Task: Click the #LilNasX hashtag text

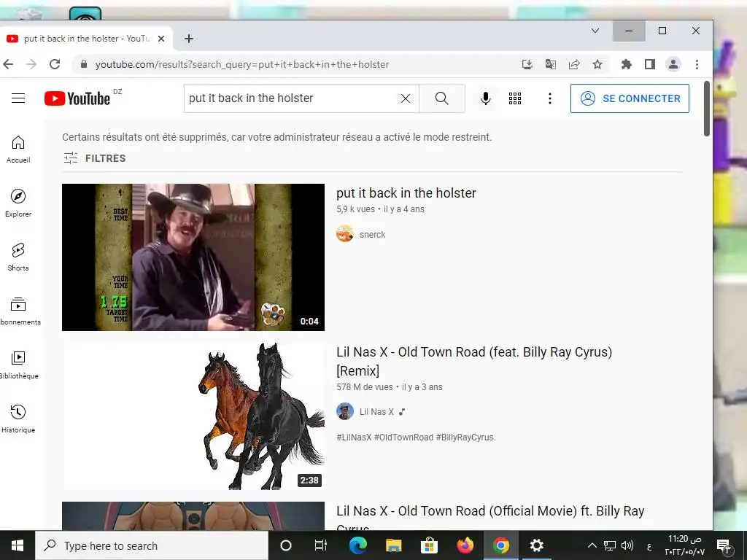Action: (x=354, y=437)
